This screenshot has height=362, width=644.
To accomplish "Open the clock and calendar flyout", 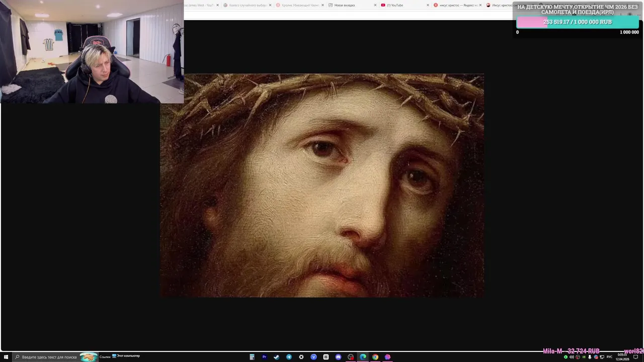I will tap(622, 357).
